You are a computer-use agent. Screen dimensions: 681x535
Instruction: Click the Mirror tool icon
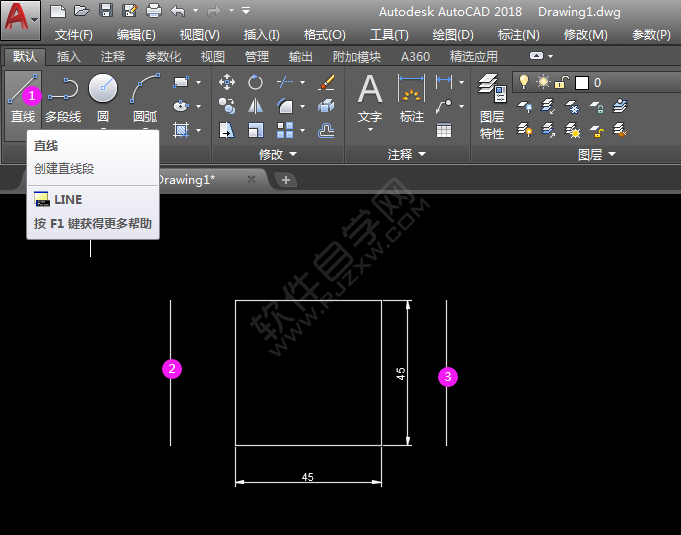click(x=256, y=106)
